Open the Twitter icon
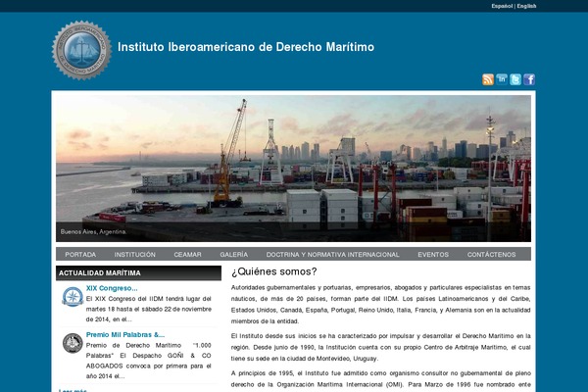Image resolution: width=588 pixels, height=392 pixels. click(x=515, y=79)
